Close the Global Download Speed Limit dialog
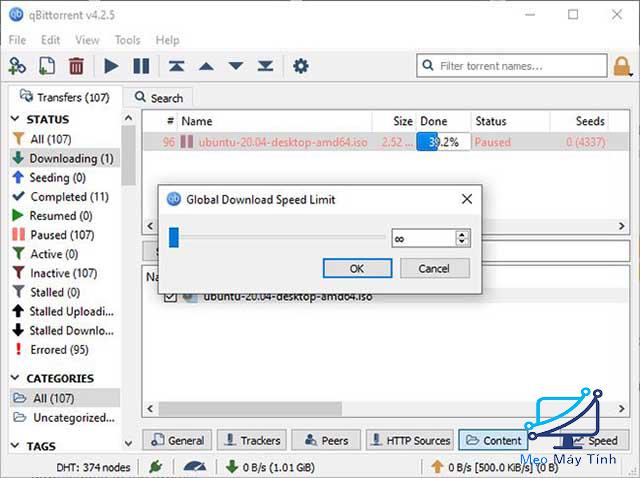This screenshot has height=478, width=640. coord(467,199)
